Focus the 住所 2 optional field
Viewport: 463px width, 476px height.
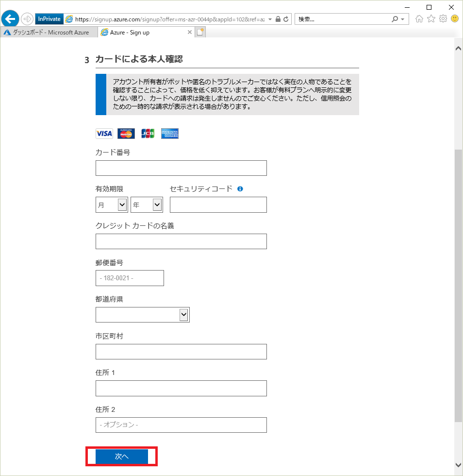point(181,425)
